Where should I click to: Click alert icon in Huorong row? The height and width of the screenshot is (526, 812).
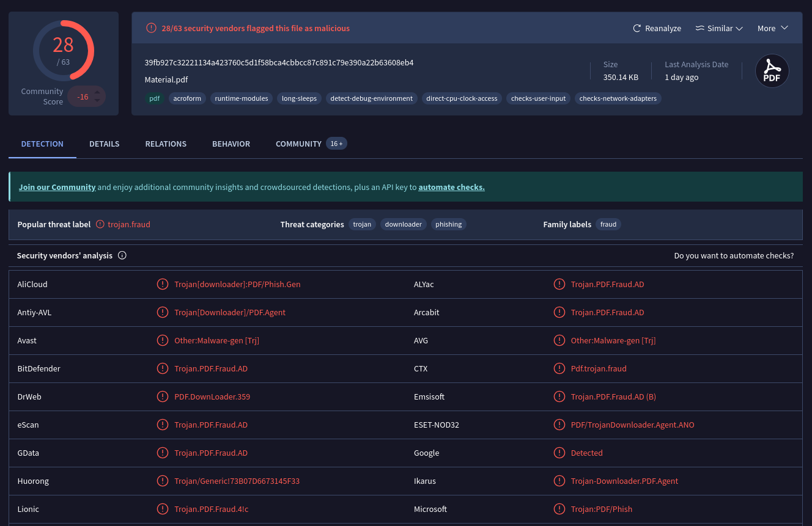[x=163, y=481]
